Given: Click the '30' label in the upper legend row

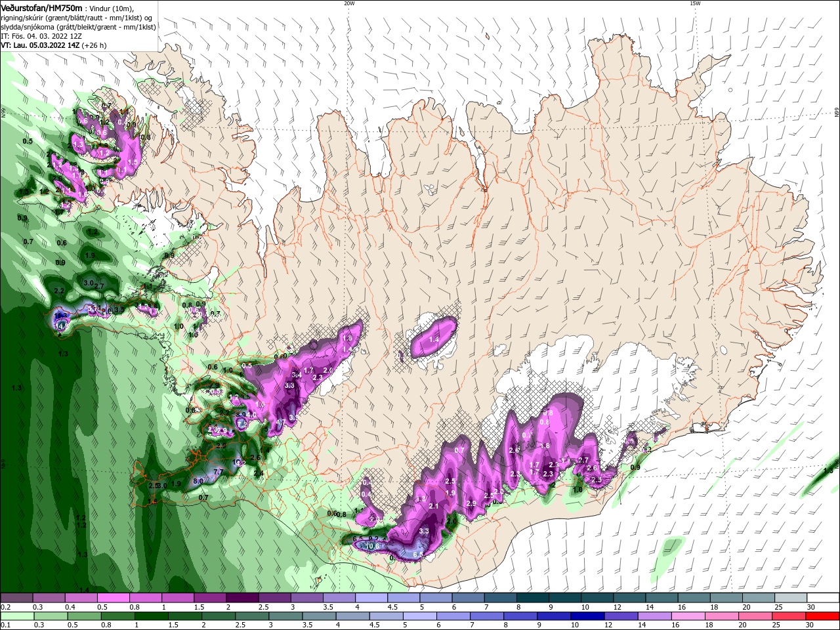Looking at the screenshot, I should [x=810, y=608].
